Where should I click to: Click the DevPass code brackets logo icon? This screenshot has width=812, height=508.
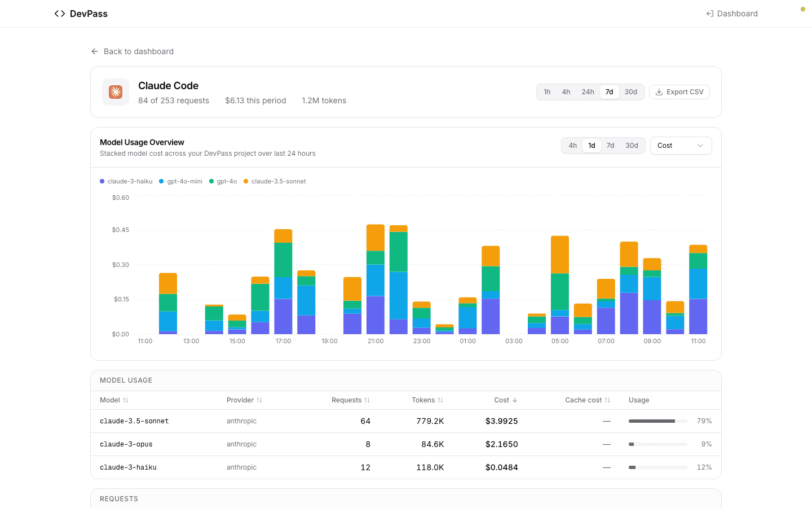click(x=60, y=14)
